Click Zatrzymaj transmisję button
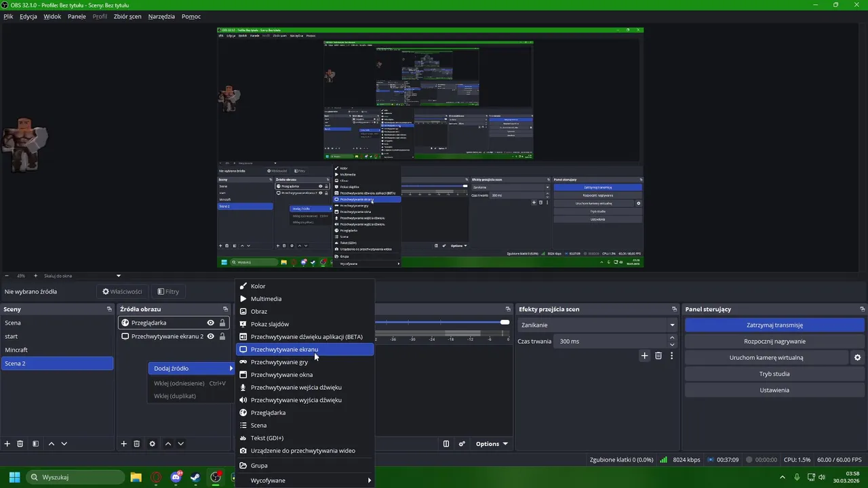 [774, 325]
